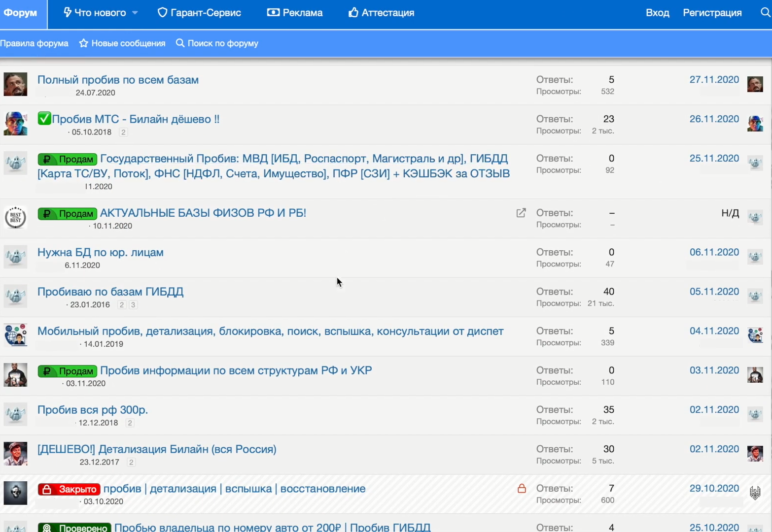Open the Реклама menu item

(302, 13)
